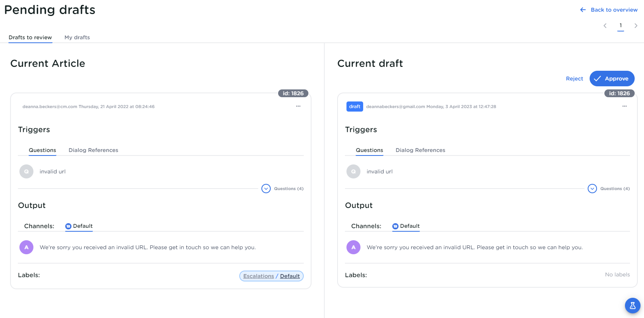Go to next page using right arrow
644x318 pixels.
636,26
